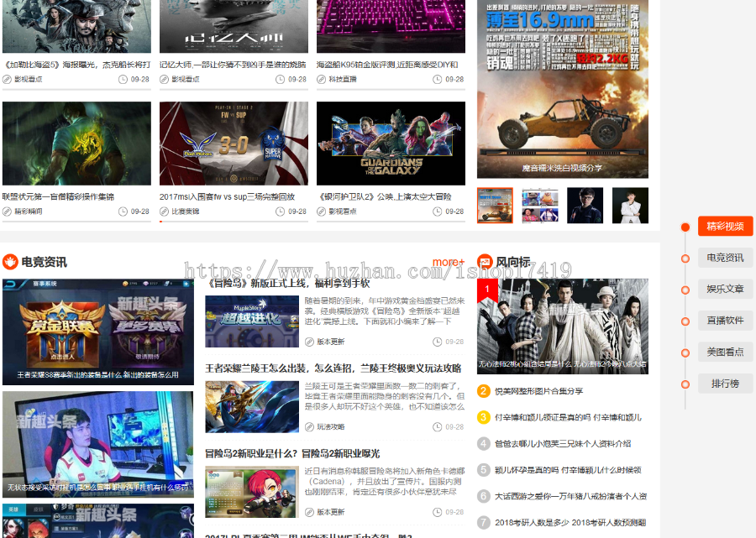Click the ring marker next to 电竞资讯 nav
The height and width of the screenshot is (538, 756).
(685, 259)
